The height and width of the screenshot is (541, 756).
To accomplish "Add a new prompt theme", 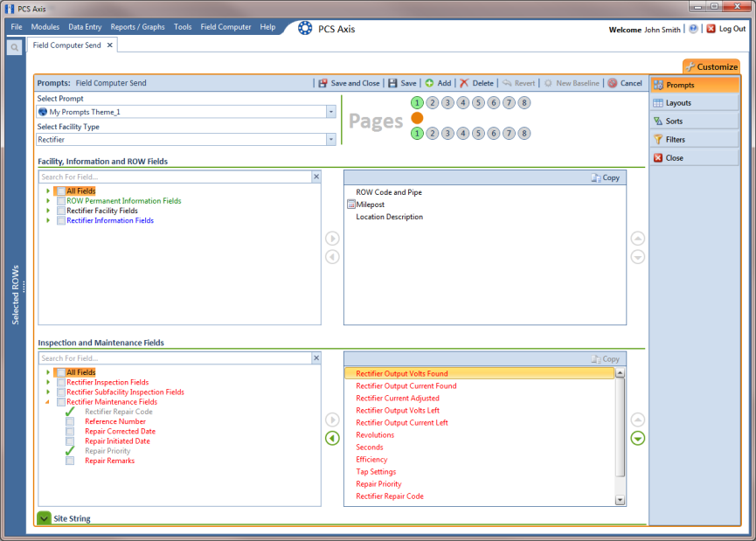I will pyautogui.click(x=438, y=83).
